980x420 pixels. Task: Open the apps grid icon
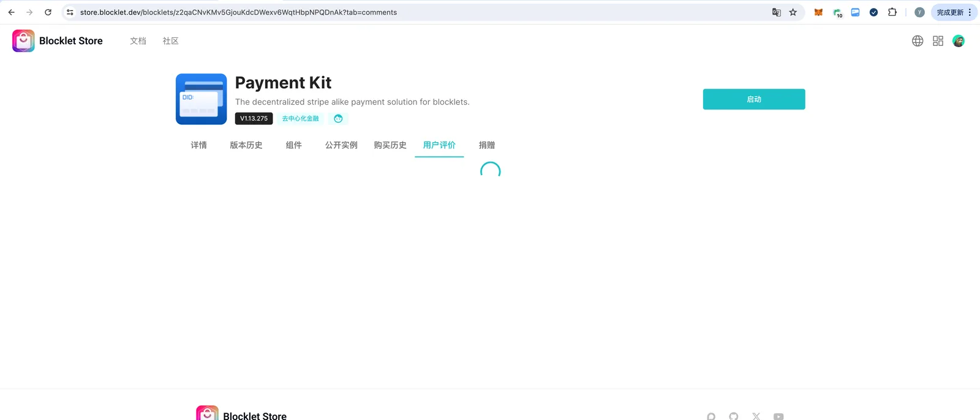pos(938,41)
